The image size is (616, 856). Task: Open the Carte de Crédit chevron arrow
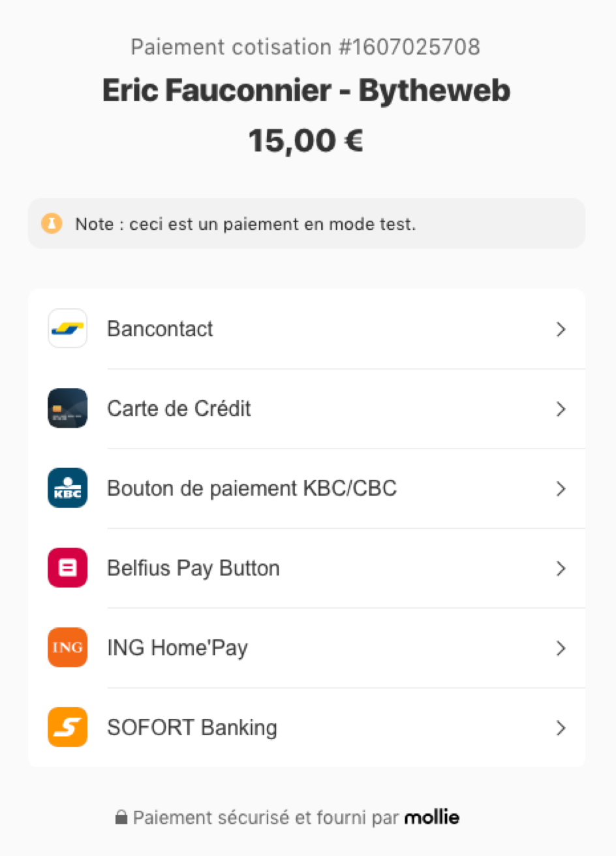point(561,409)
